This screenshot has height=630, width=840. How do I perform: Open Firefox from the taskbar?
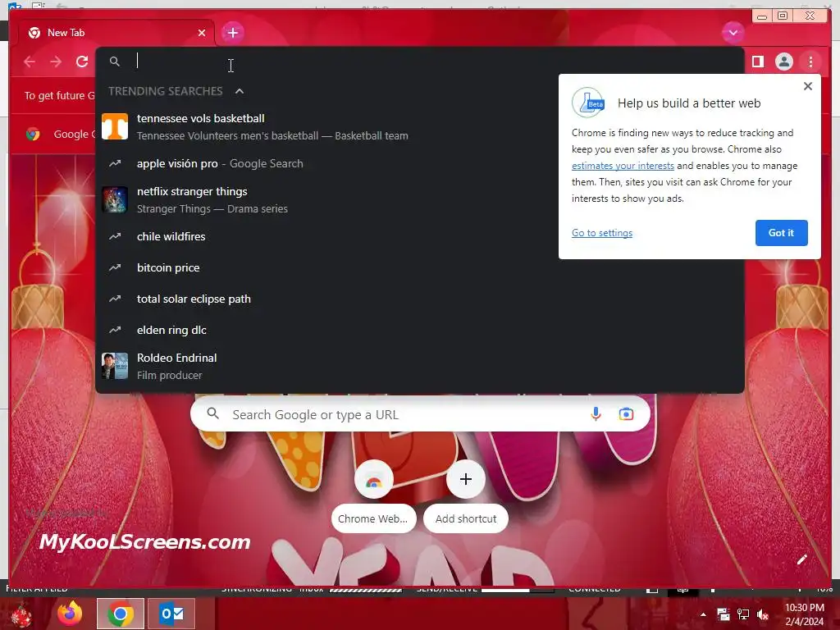click(x=70, y=614)
